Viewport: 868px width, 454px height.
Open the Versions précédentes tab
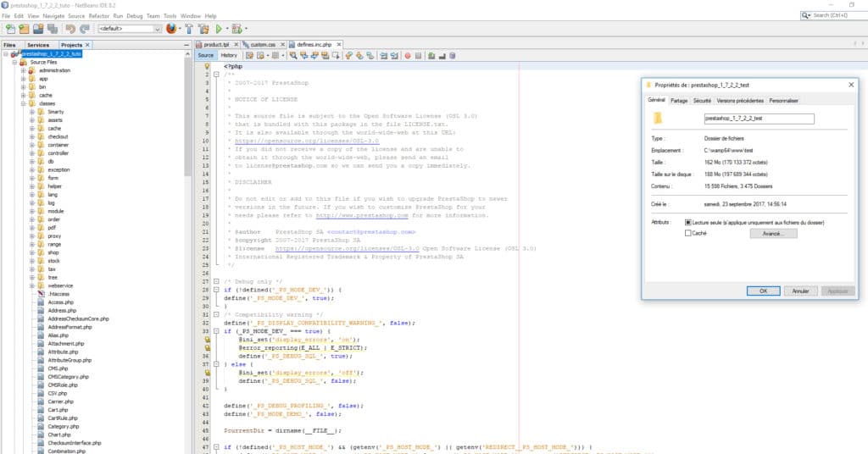(739, 101)
